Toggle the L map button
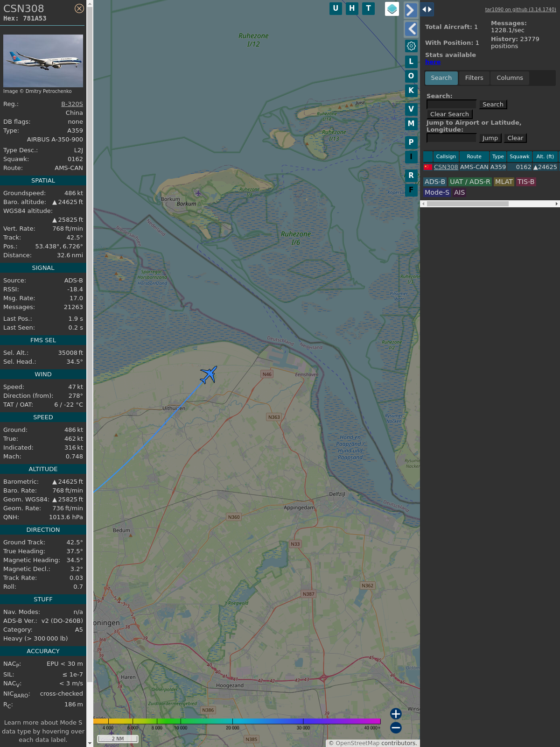Screen dimensions: 560x747 (x=411, y=61)
